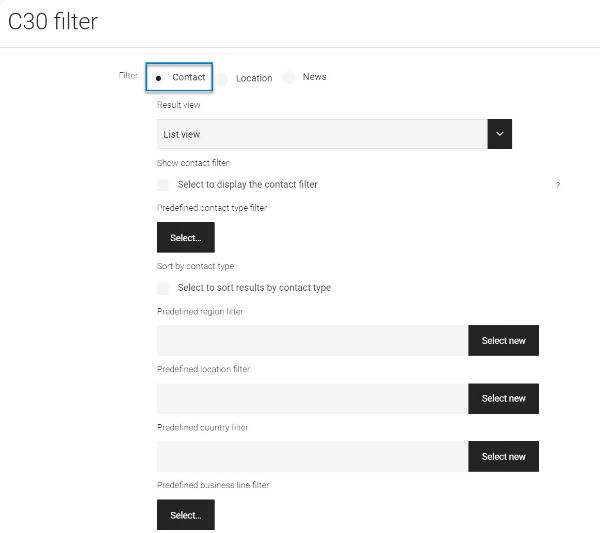Select the Contact filter radio button
This screenshot has width=600, height=533.
(158, 78)
